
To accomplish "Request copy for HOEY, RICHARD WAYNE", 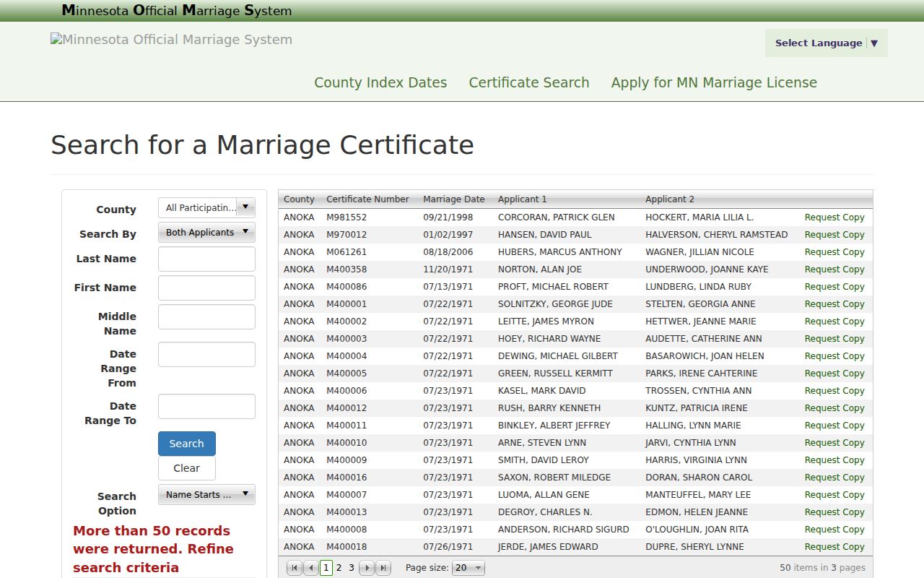I will 834,339.
